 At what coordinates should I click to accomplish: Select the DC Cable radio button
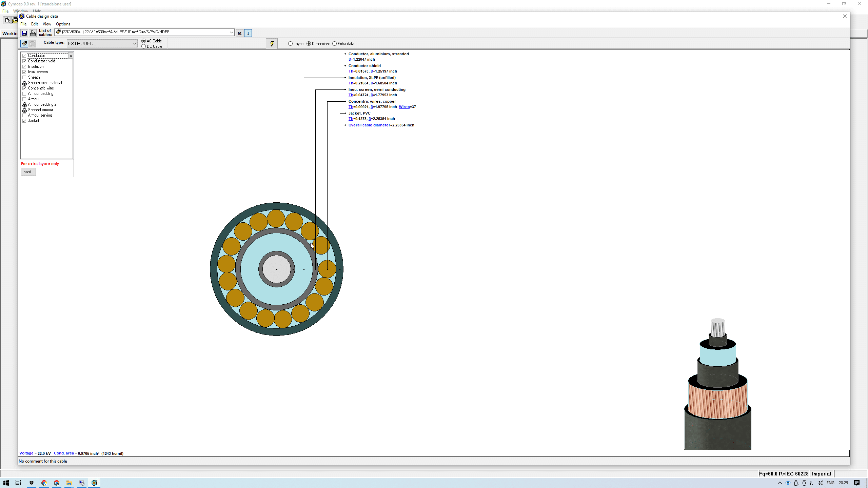tap(144, 46)
